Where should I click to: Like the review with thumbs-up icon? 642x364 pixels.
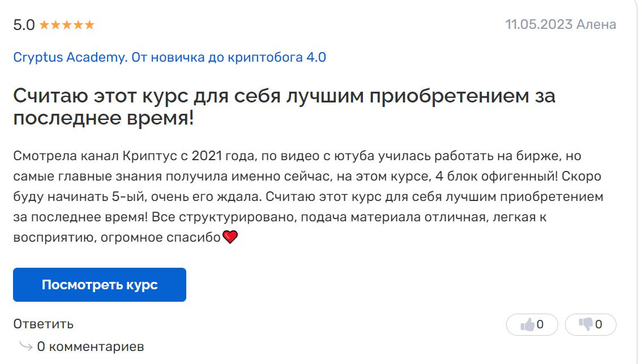[x=527, y=324]
